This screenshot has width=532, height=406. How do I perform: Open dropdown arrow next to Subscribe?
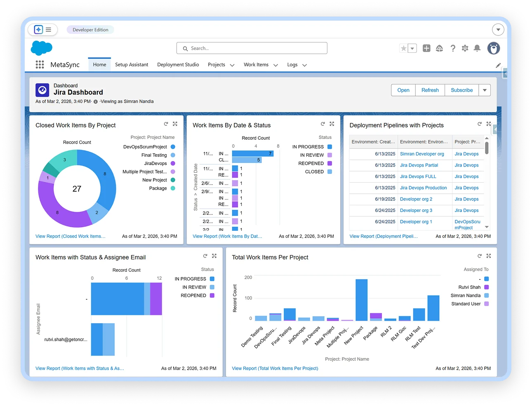click(x=485, y=90)
